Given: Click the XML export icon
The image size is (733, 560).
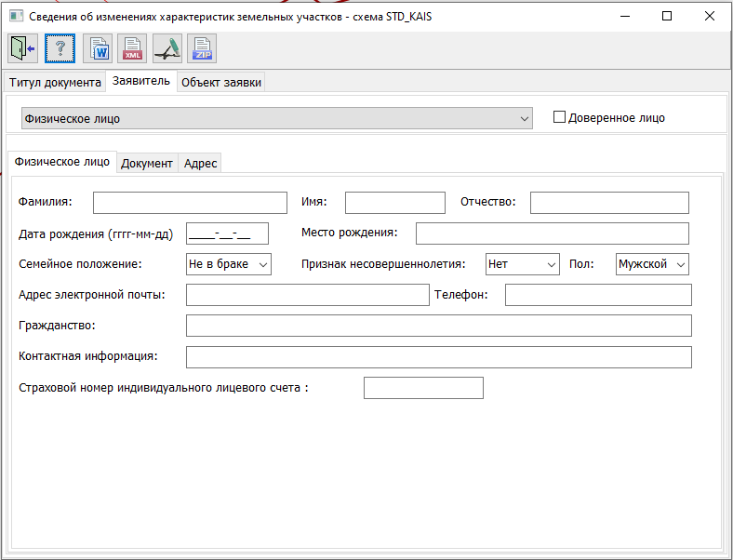Looking at the screenshot, I should [132, 47].
